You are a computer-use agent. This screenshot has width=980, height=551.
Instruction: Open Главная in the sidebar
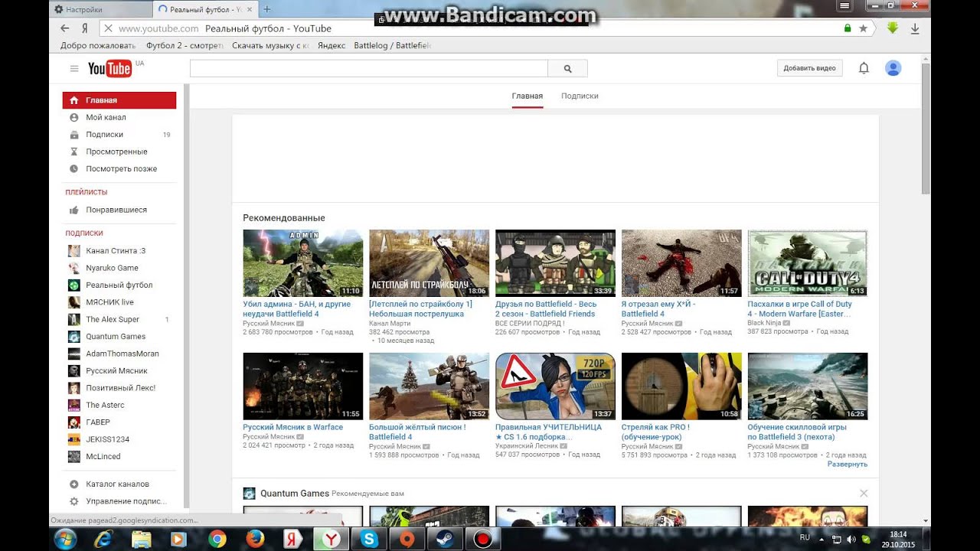coord(119,100)
